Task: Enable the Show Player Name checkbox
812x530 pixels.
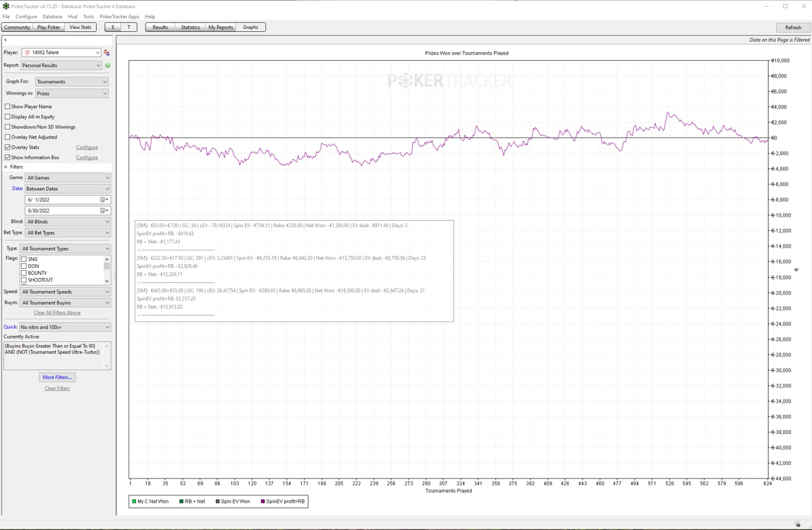Action: (x=7, y=106)
